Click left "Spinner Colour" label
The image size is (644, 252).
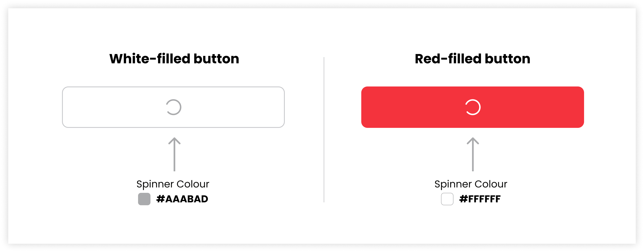173,184
